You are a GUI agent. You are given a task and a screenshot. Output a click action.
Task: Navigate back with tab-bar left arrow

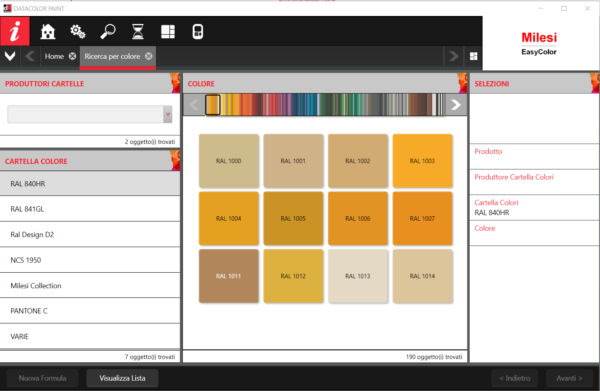30,56
